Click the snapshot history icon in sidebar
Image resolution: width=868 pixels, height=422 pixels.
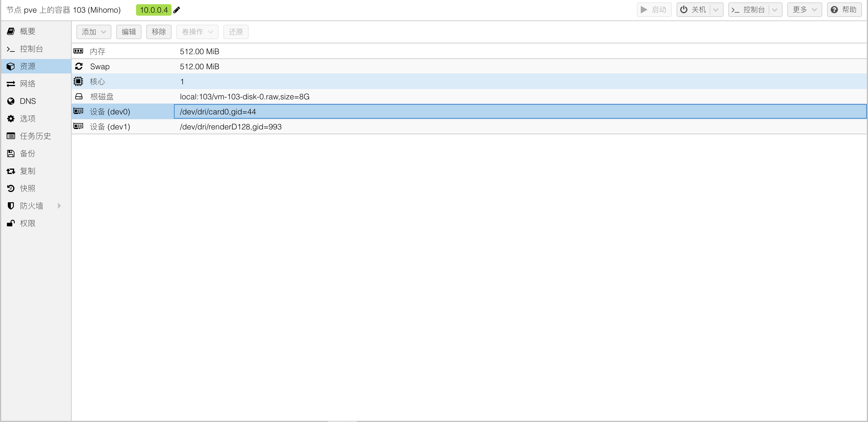[11, 188]
